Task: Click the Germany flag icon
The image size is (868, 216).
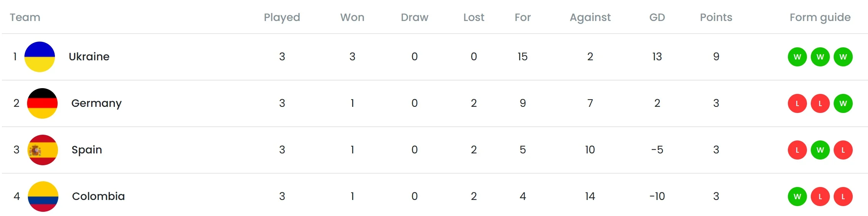Action: 42,103
